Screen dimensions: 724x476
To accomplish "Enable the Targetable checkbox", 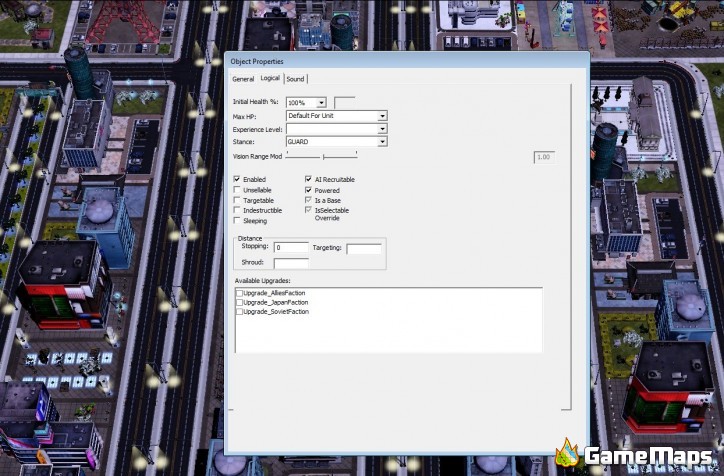I will click(x=237, y=200).
